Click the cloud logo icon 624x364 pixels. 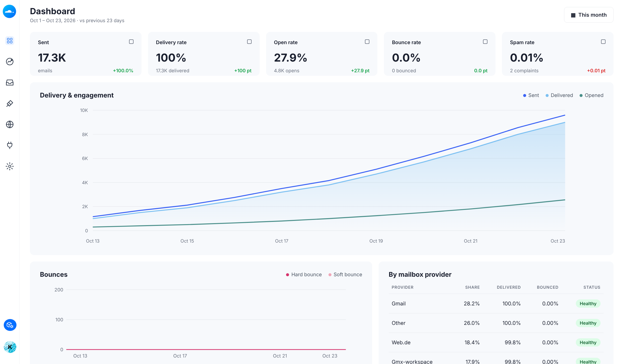click(9, 11)
